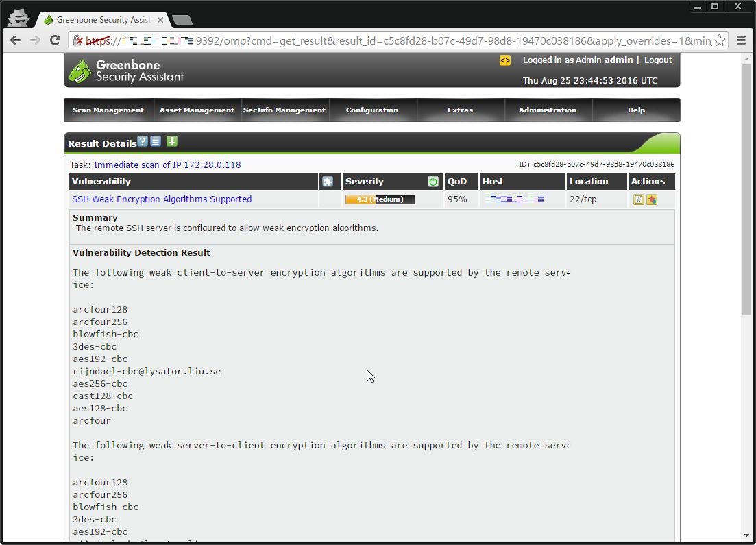
Task: Bookmark the page with the star icon
Action: (x=719, y=40)
